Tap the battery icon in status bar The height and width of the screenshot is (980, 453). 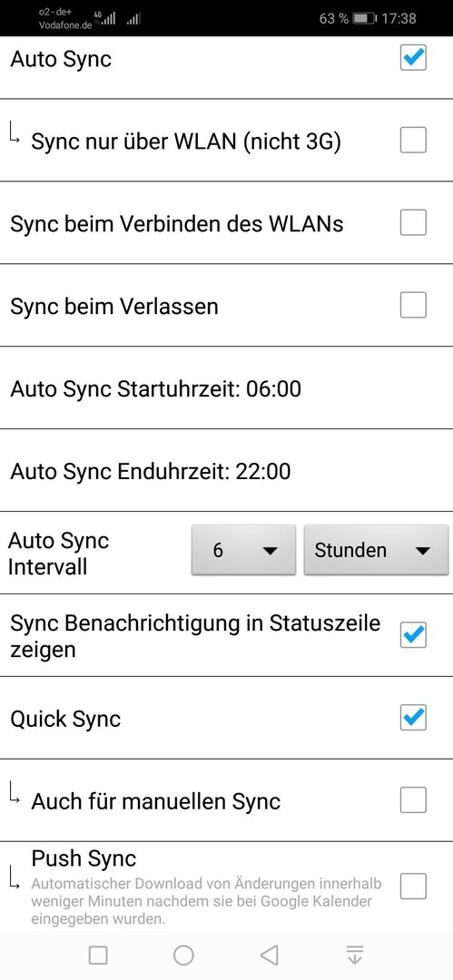[x=363, y=18]
